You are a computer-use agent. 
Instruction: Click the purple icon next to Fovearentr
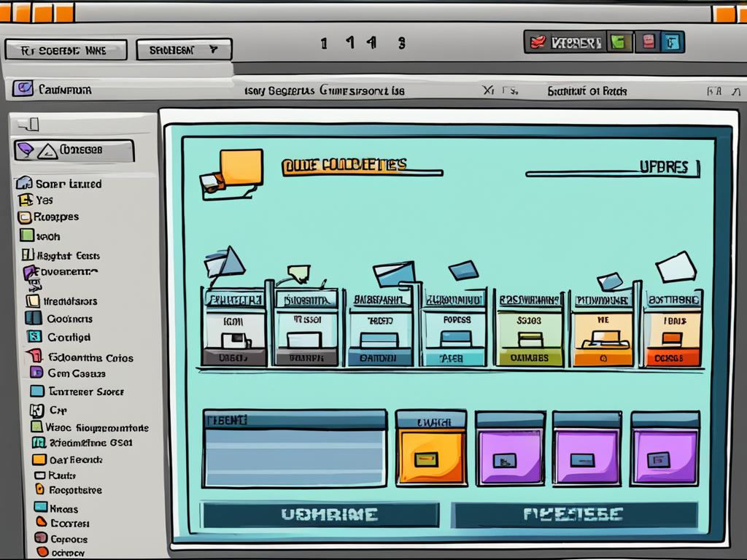click(x=29, y=273)
